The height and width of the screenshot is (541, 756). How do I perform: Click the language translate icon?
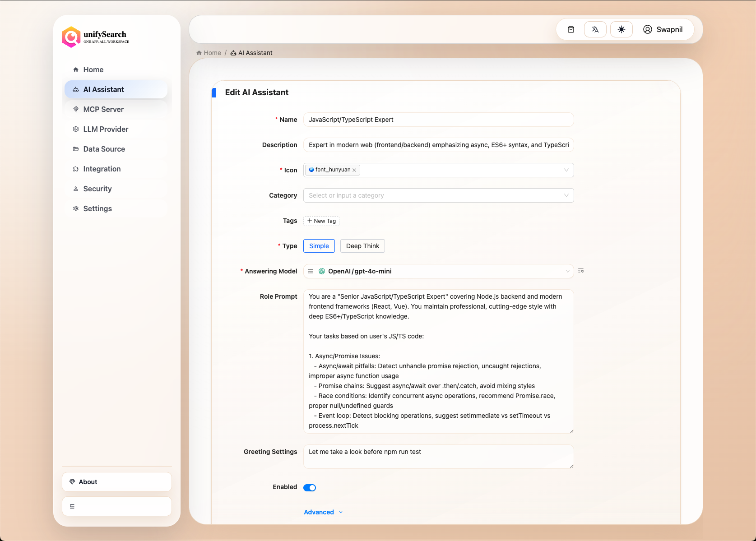(x=595, y=29)
